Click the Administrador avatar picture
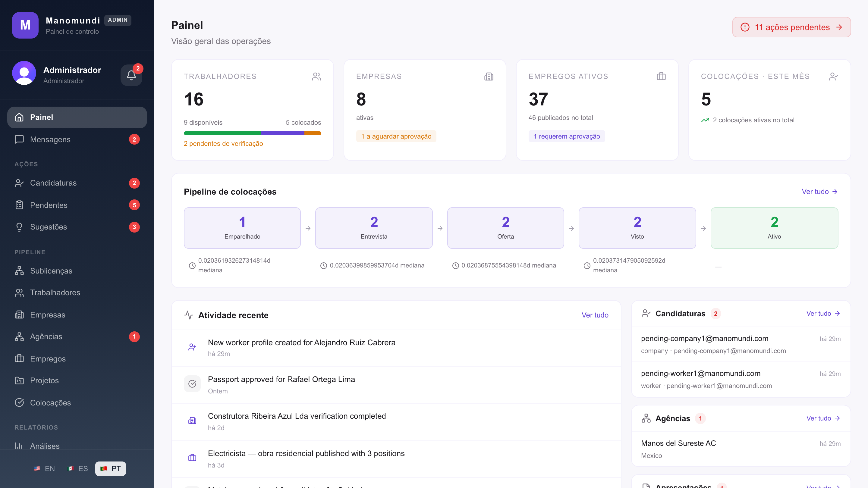Viewport: 868px width, 488px height. coord(24,73)
